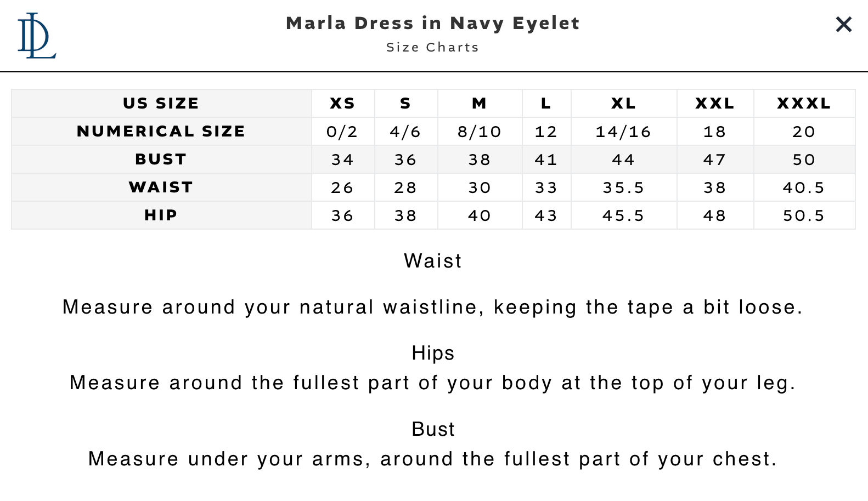
Task: Click the NUMERICAL SIZE row label
Action: click(x=161, y=131)
